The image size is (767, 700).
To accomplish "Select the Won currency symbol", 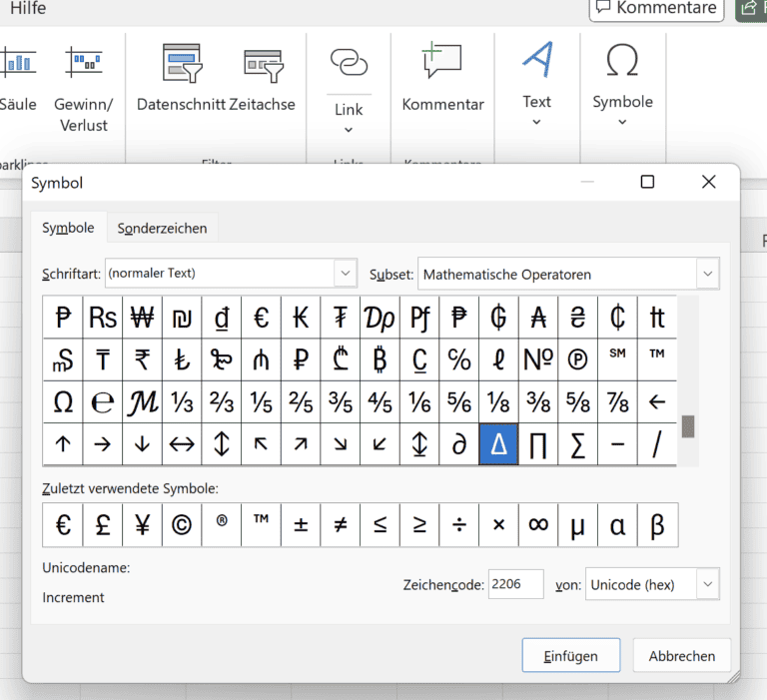I will click(143, 318).
